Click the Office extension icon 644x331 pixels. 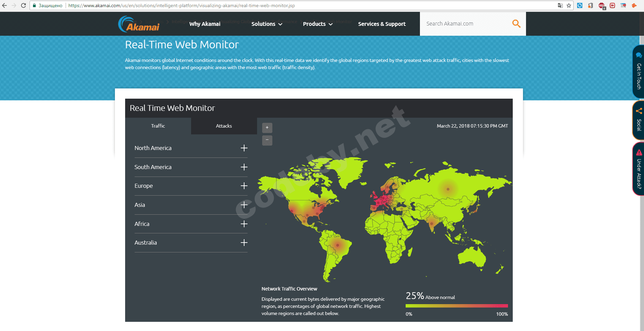(x=591, y=5)
